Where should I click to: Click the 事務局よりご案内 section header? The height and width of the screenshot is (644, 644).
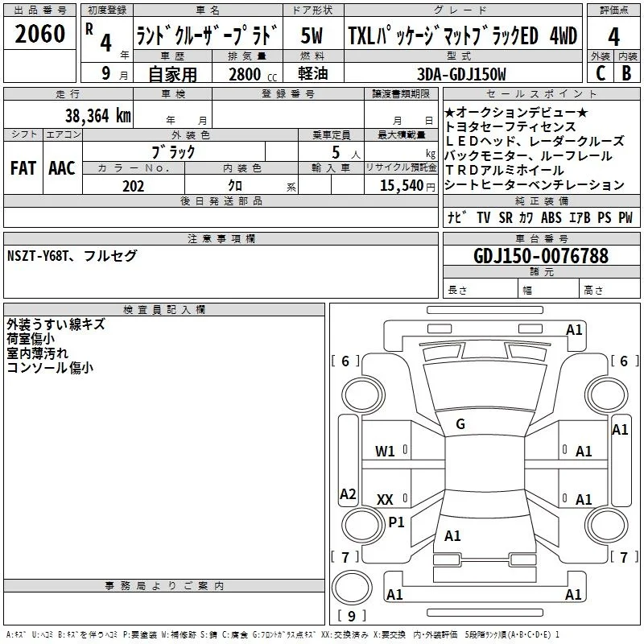pos(164,586)
